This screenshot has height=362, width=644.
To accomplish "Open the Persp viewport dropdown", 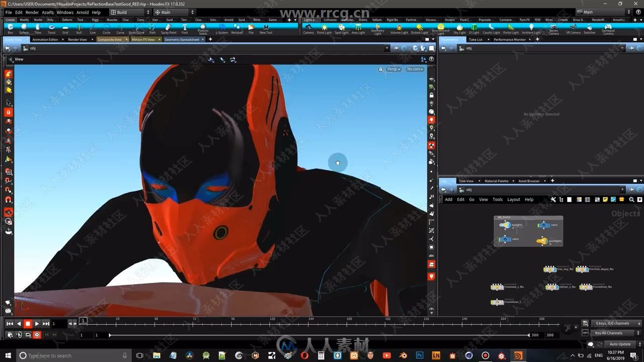I will 393,69.
